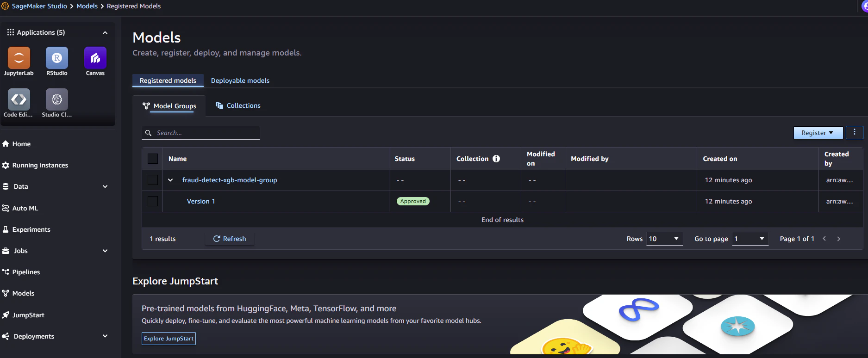Click the user profile avatar icon
This screenshot has width=868, height=358.
tap(864, 6)
